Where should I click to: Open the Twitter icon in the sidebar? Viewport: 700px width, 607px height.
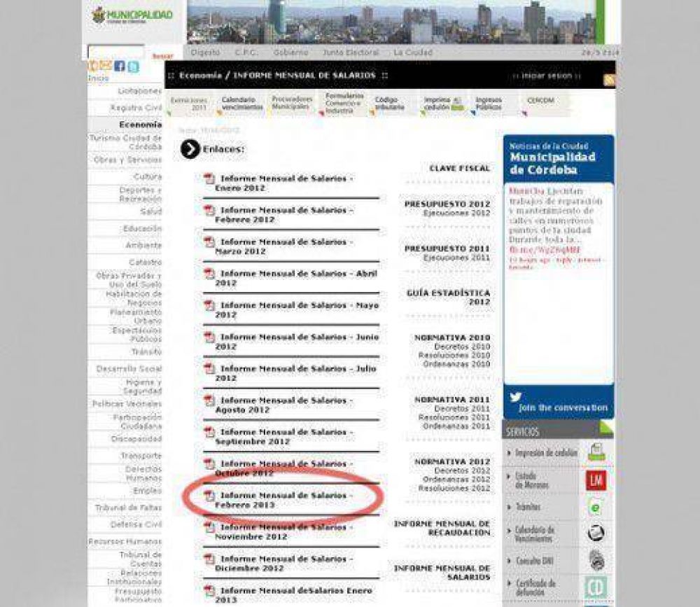point(133,67)
